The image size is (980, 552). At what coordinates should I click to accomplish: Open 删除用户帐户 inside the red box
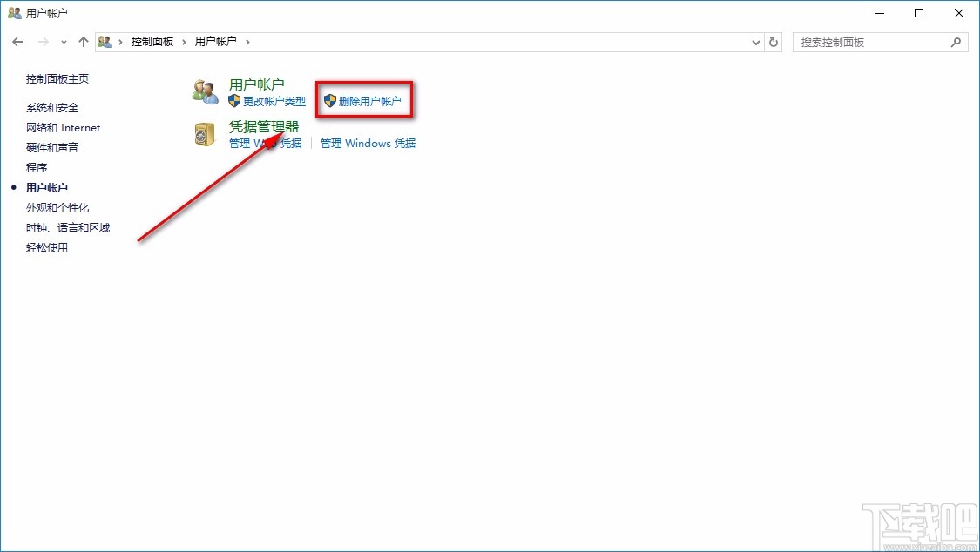(x=370, y=100)
